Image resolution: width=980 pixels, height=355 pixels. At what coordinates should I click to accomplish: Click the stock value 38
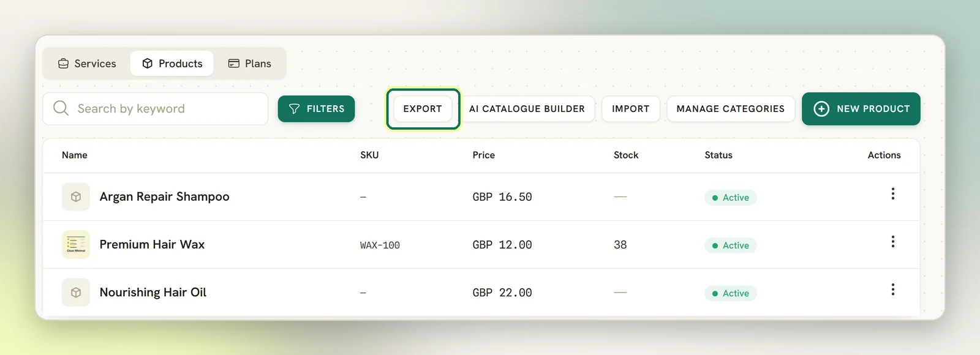pyautogui.click(x=620, y=245)
